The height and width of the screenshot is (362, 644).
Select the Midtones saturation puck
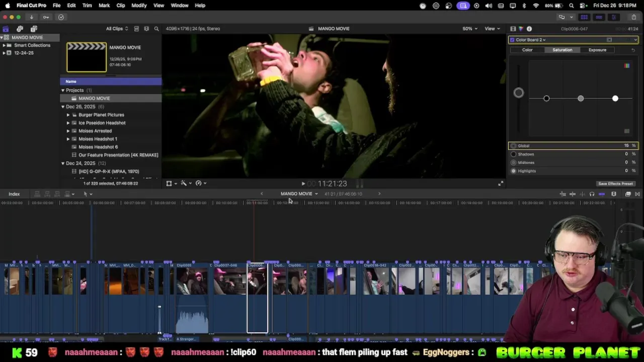click(x=581, y=99)
